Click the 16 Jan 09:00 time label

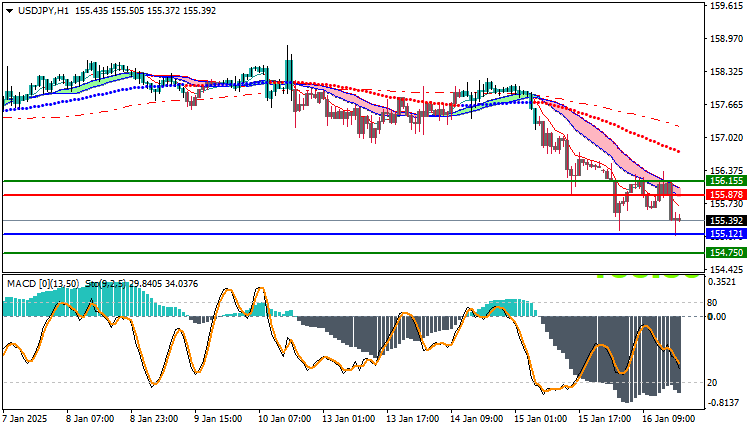pyautogui.click(x=669, y=419)
